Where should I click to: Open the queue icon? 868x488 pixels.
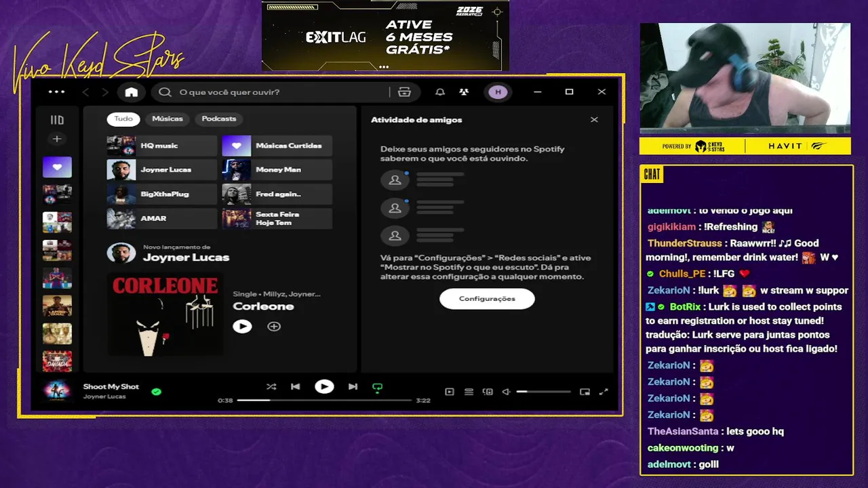[469, 392]
